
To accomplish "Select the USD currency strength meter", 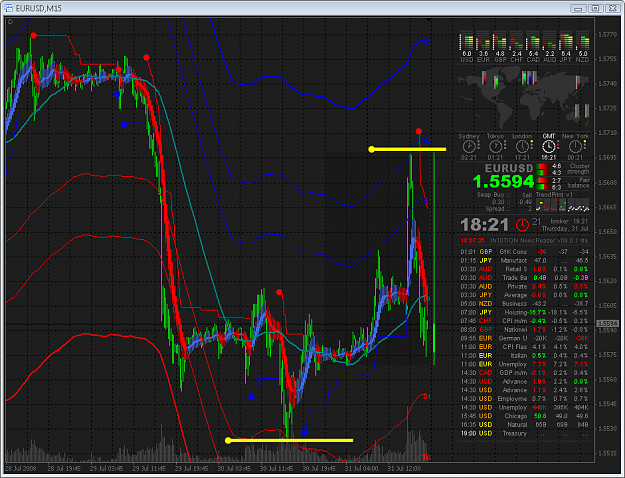I will (x=466, y=47).
